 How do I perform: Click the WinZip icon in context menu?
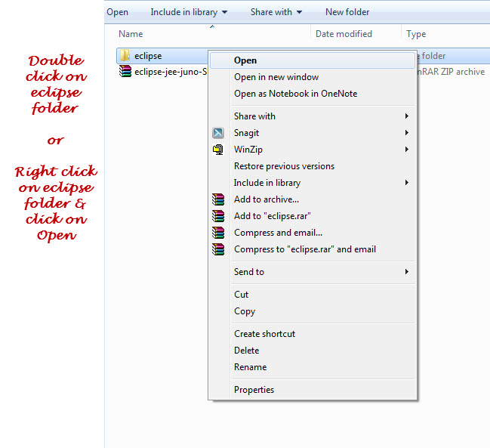[x=217, y=150]
